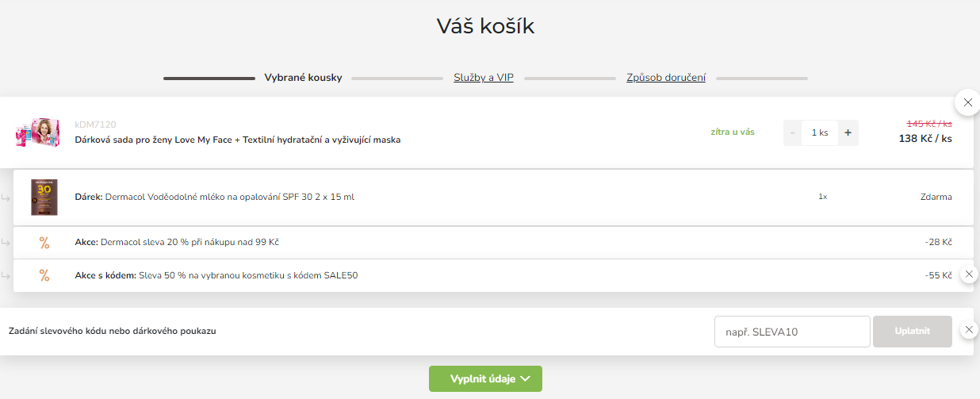Click the 1 ks quantity field
This screenshot has width=980, height=399.
(x=820, y=132)
